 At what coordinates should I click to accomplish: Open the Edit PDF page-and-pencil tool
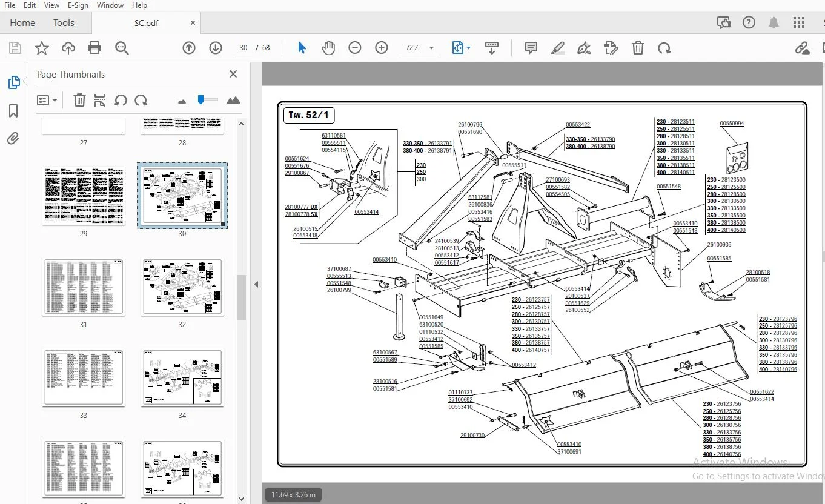click(x=611, y=48)
